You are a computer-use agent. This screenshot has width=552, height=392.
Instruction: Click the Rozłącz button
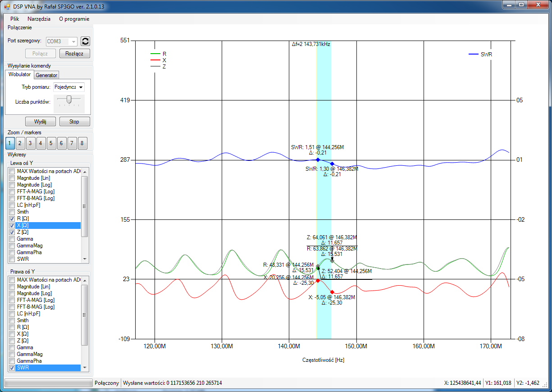[x=74, y=54]
